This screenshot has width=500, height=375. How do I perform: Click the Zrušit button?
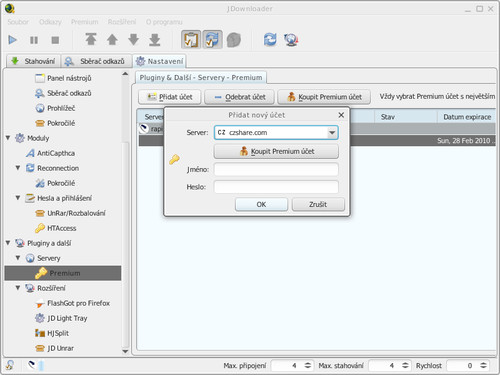(x=318, y=204)
